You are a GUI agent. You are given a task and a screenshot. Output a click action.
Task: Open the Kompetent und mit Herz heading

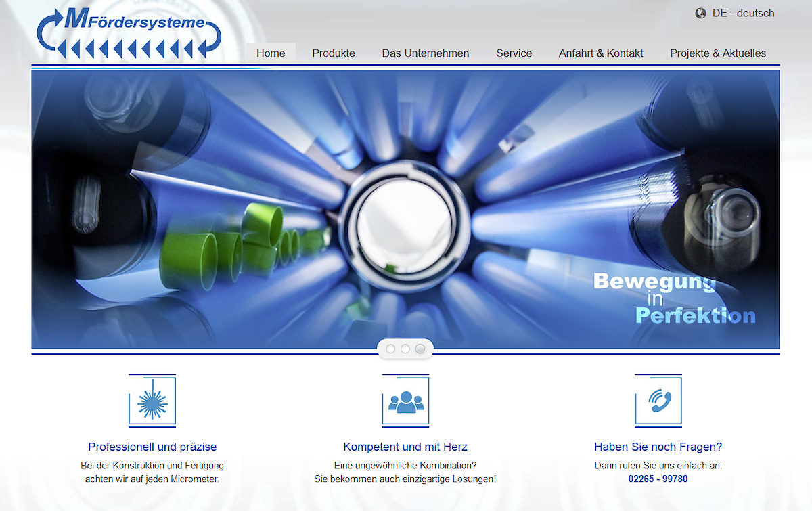pyautogui.click(x=405, y=447)
